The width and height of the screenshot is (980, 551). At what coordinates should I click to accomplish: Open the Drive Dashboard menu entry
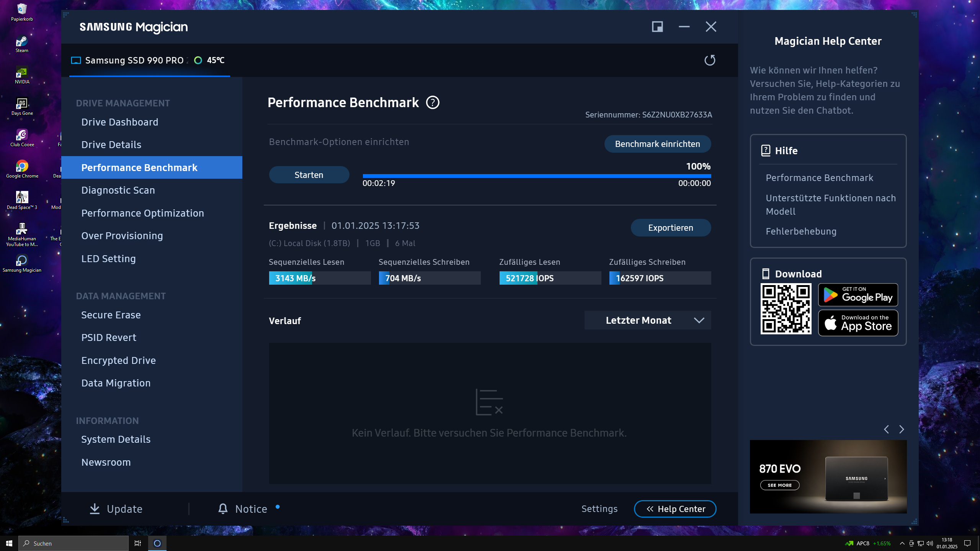point(120,122)
